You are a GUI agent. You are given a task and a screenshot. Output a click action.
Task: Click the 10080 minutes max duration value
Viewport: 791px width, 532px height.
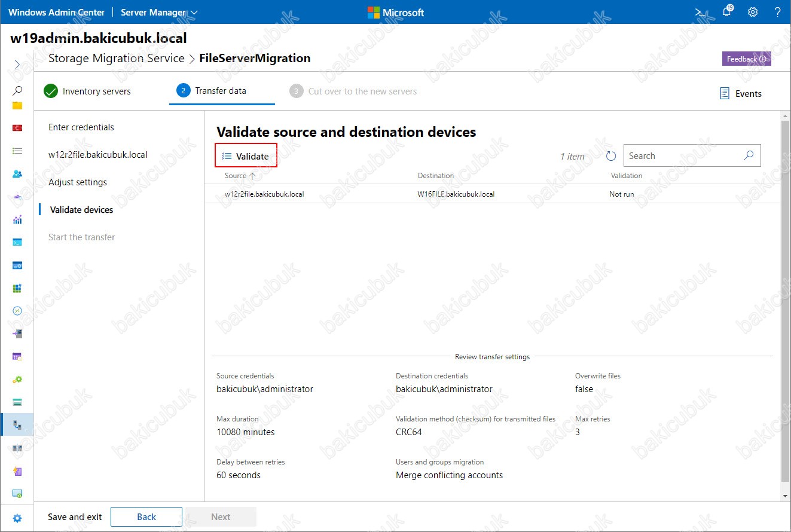(x=246, y=432)
